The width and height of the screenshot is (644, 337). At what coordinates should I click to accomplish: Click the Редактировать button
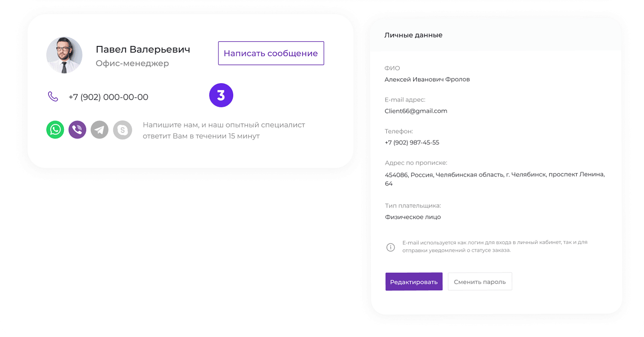click(413, 282)
